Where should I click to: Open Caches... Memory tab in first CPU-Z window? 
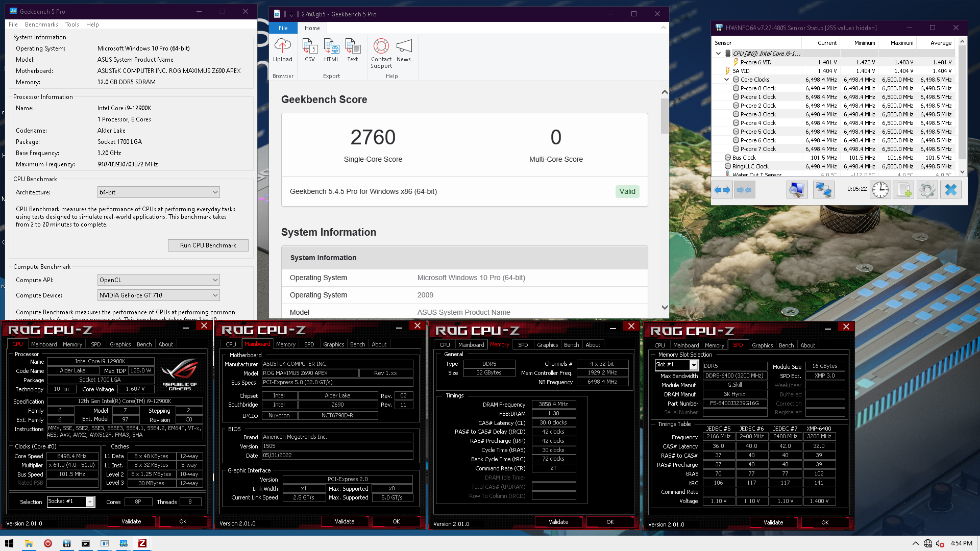click(72, 344)
